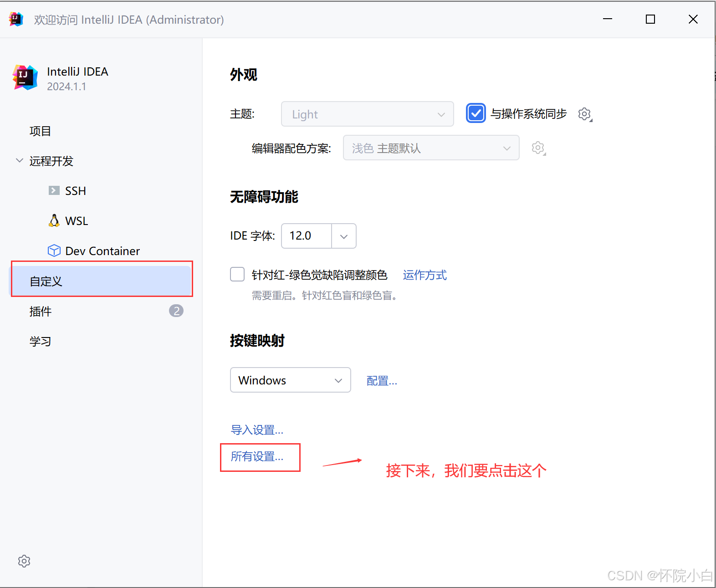The width and height of the screenshot is (716, 588).
Task: Open the theme dropdown showing Light
Action: click(368, 114)
